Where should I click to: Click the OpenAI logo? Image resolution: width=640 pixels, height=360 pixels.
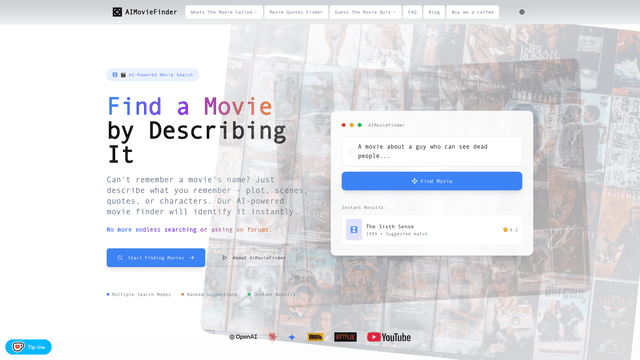243,337
